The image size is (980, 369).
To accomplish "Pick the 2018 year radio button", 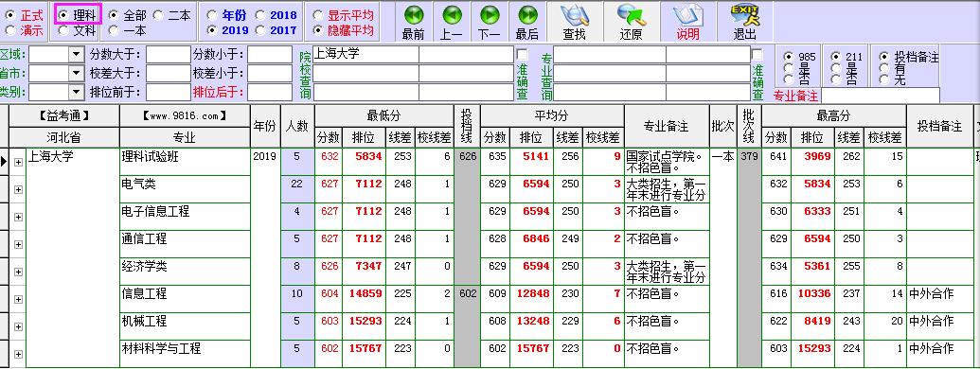I will pos(260,15).
